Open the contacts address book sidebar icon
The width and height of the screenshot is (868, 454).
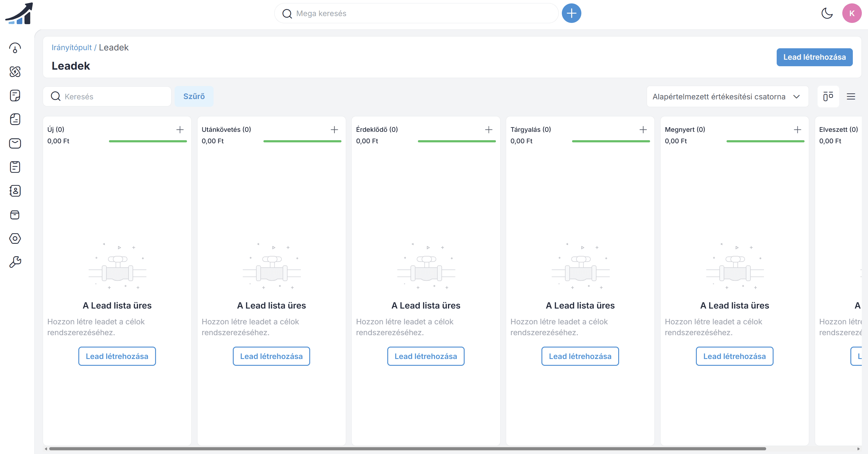point(15,191)
